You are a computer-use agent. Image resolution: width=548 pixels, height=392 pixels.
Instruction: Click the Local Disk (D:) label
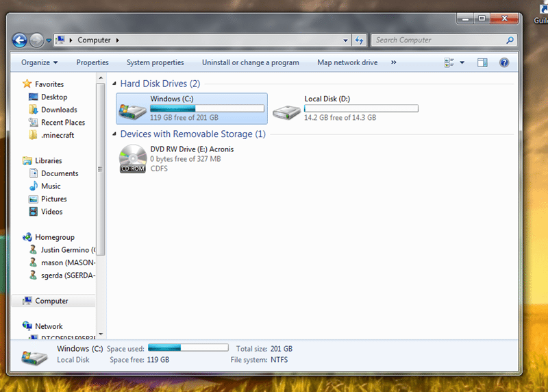327,99
